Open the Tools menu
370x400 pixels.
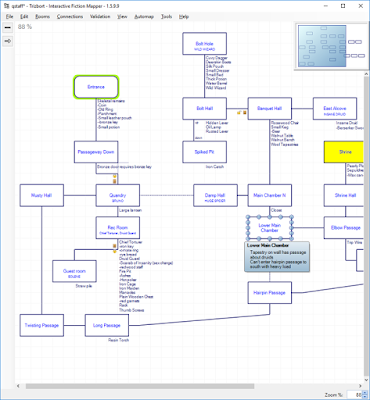166,16
